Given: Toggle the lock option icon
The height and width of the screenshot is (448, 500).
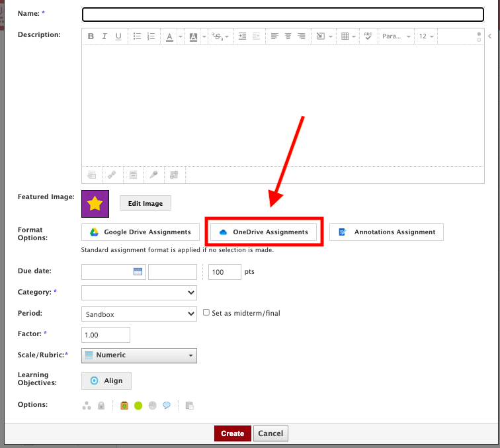Looking at the screenshot, I should click(x=101, y=406).
